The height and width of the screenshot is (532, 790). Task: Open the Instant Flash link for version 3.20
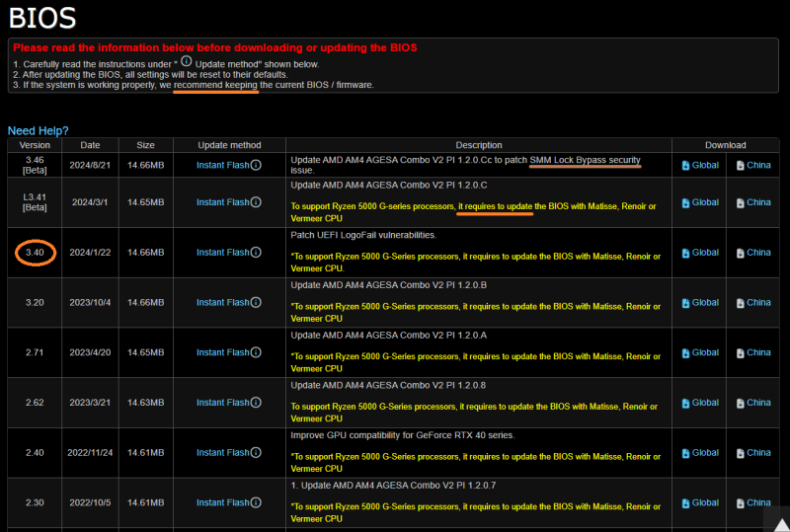[223, 302]
